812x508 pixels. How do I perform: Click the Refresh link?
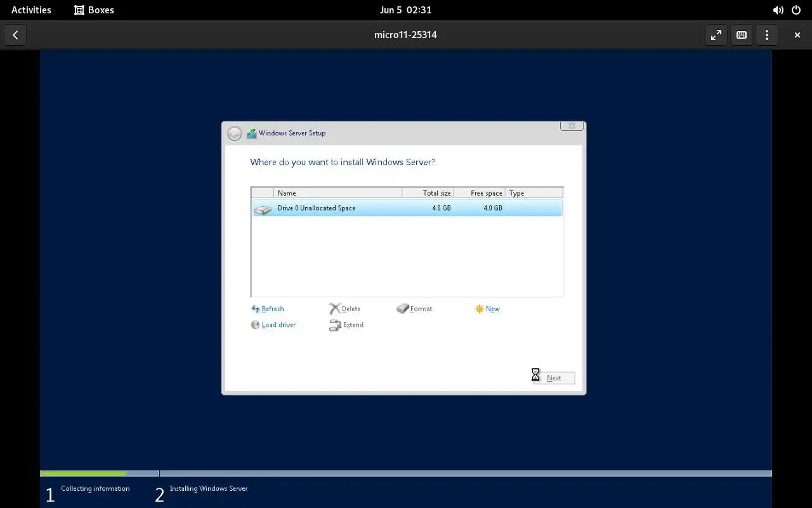(x=273, y=309)
